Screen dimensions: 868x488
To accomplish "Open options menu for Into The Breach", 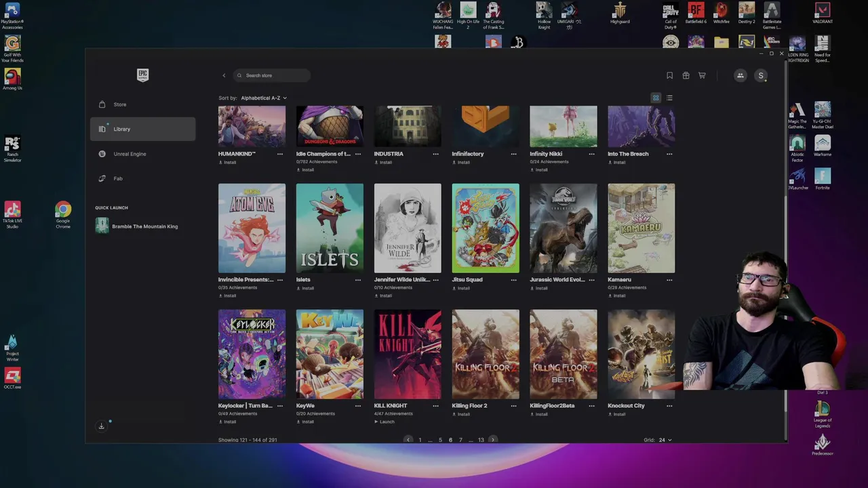I will tap(669, 154).
